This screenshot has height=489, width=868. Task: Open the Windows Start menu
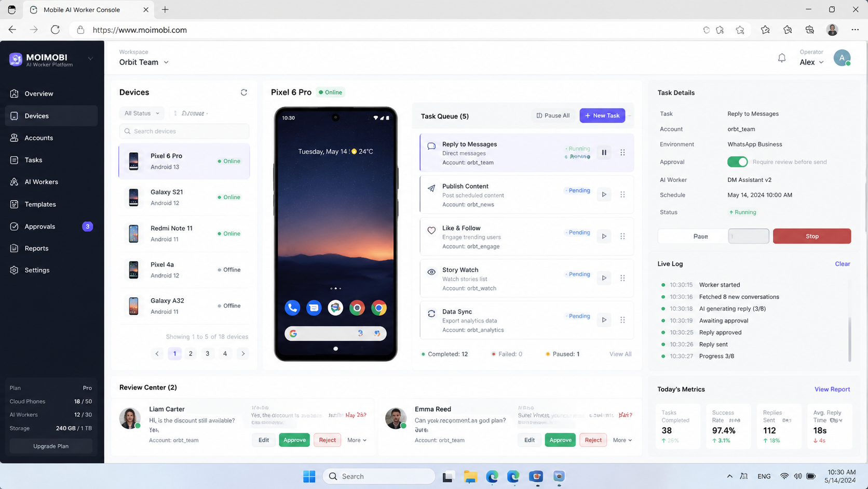click(309, 477)
